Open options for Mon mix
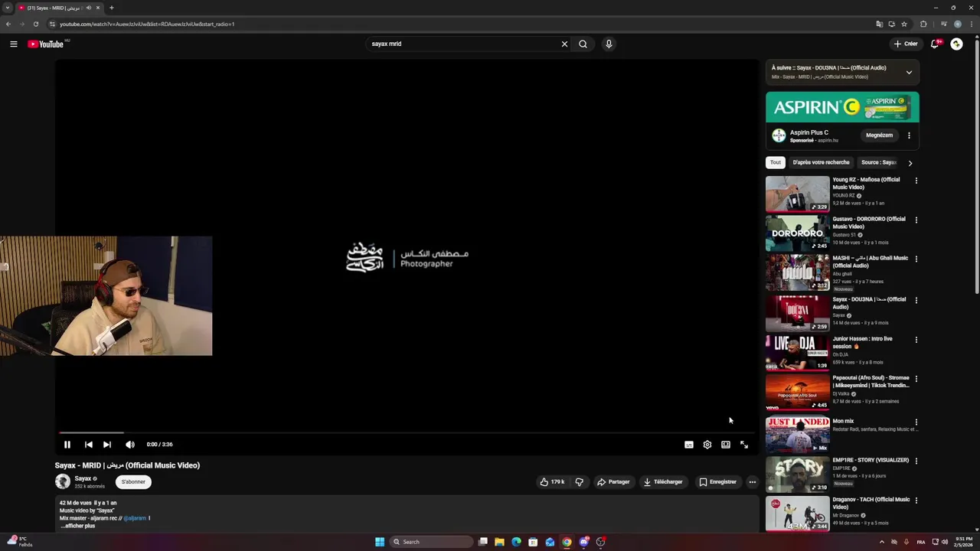The image size is (980, 551). click(x=916, y=422)
